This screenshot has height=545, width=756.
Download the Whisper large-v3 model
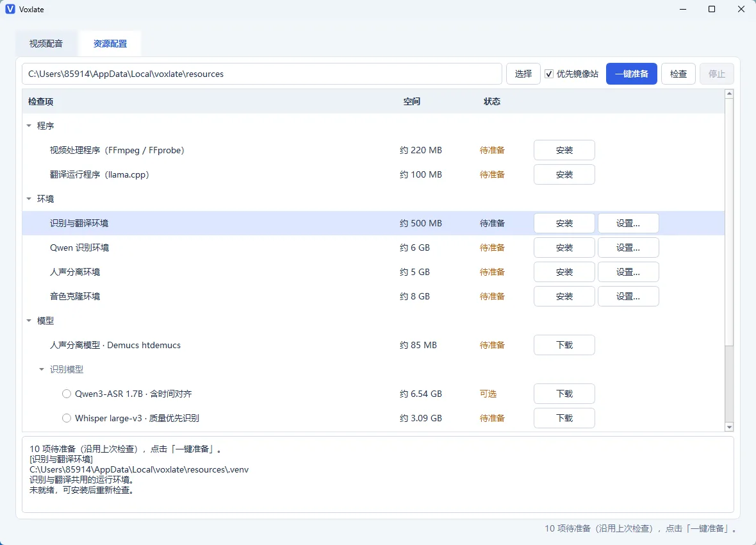[564, 418]
